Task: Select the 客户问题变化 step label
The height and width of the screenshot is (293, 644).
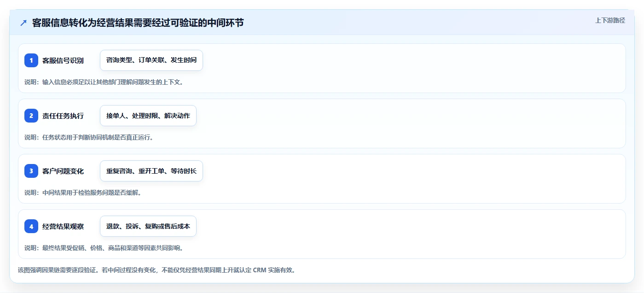Action: click(x=63, y=171)
